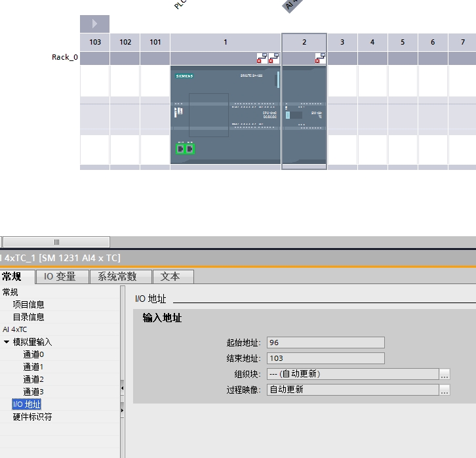Open the browse button next to 组织块
Screen dimensions: 476x458
click(x=445, y=374)
